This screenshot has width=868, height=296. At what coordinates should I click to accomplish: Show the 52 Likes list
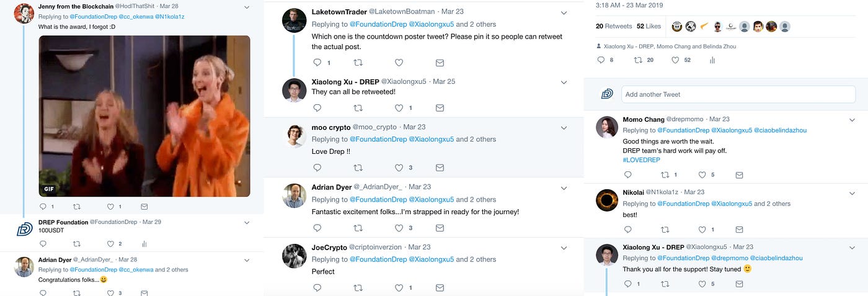(649, 26)
